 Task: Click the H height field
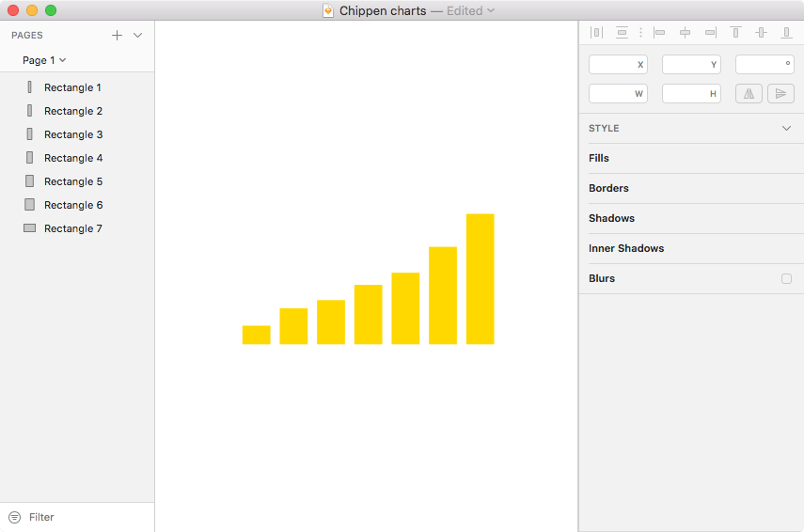(691, 94)
